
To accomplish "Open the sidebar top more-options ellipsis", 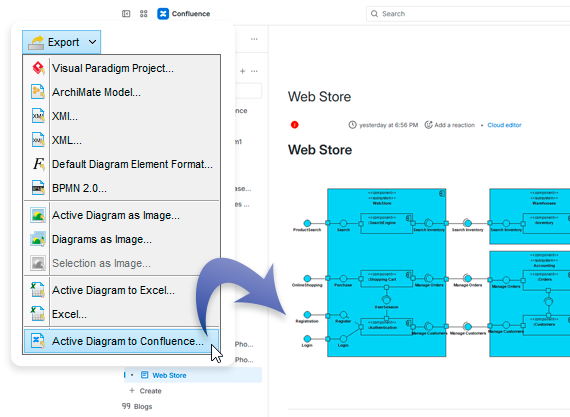I will 254,39.
